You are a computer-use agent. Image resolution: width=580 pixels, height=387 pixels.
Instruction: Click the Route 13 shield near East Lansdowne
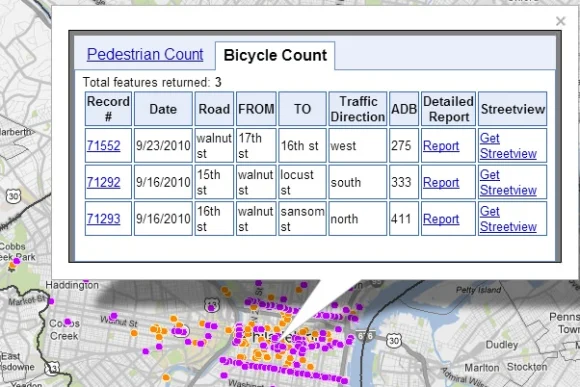(x=52, y=368)
